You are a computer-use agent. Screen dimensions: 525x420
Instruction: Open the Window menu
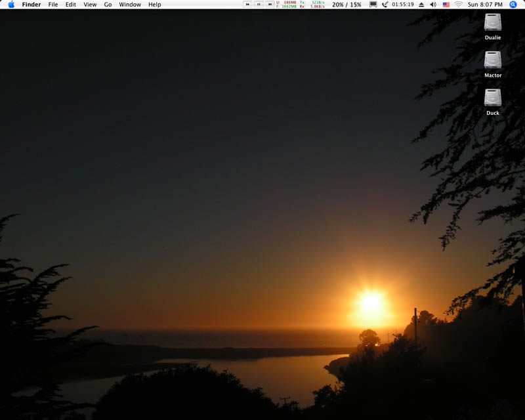130,5
